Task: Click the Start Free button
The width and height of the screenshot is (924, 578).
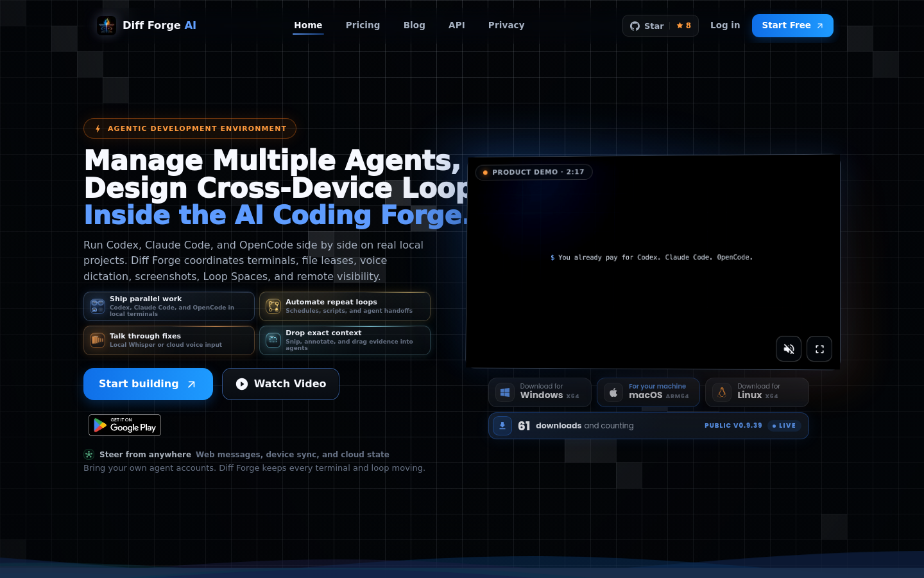Action: pos(792,26)
